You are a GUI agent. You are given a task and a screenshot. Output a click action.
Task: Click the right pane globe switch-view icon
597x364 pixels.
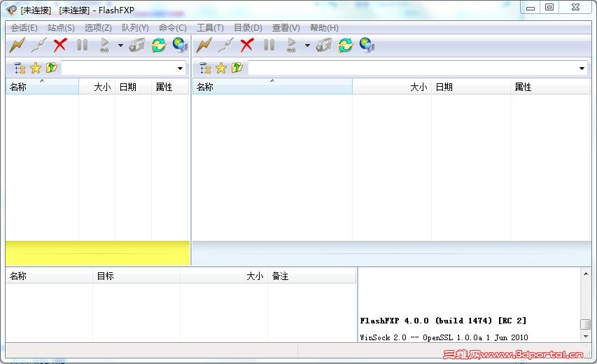367,45
